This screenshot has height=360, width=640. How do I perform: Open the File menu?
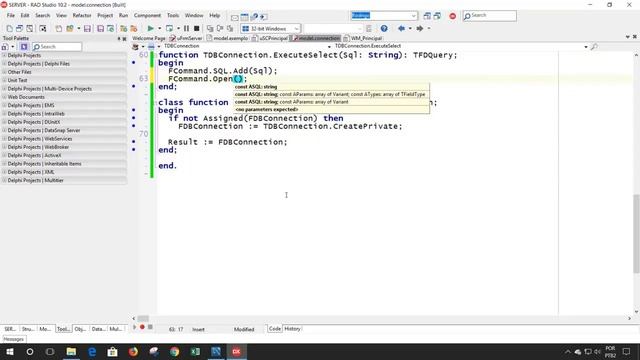tap(11, 16)
